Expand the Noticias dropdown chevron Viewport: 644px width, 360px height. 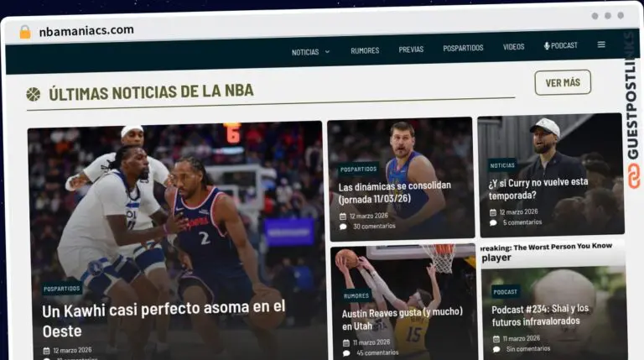tap(327, 52)
